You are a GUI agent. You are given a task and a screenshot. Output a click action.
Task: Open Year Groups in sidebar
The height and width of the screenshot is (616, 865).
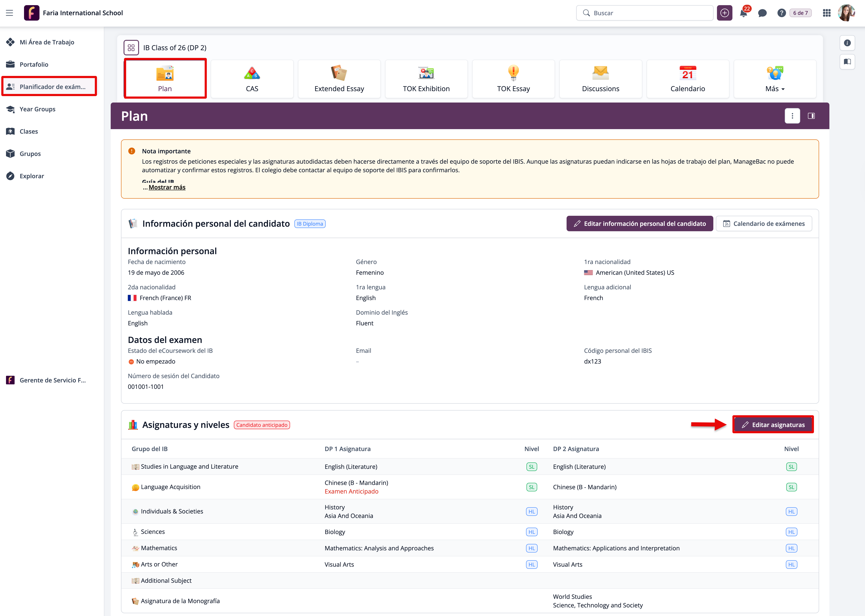click(38, 109)
